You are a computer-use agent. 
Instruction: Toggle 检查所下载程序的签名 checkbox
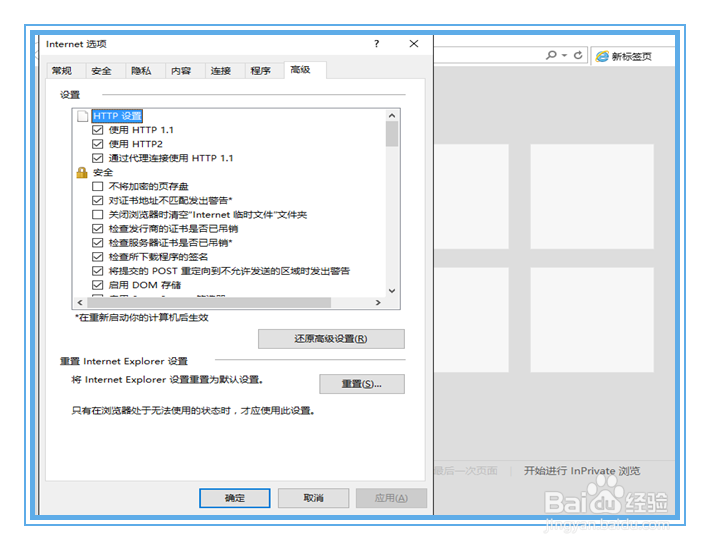pyautogui.click(x=97, y=257)
